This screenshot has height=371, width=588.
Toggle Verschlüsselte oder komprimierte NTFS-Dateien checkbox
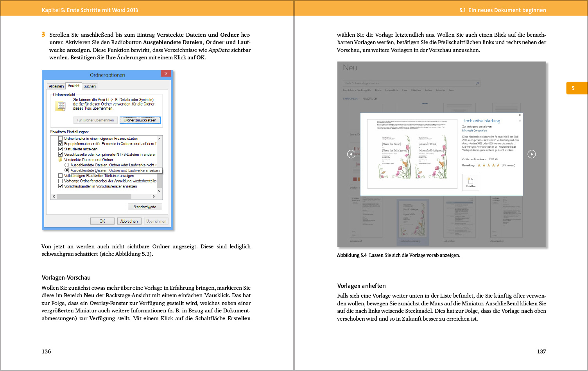(61, 154)
